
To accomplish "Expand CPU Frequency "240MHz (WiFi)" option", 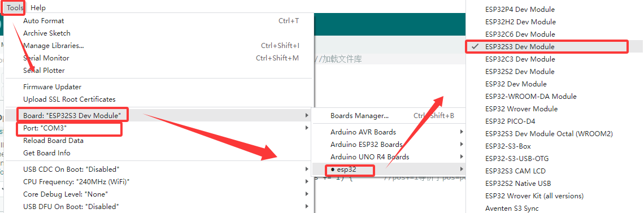I will 159,182.
